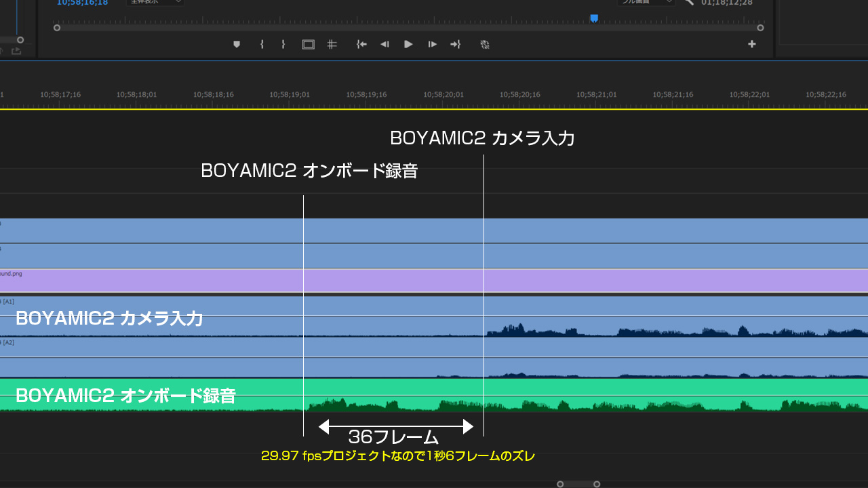Toggle safe margins overlay button
The height and width of the screenshot is (488, 868).
pos(308,45)
